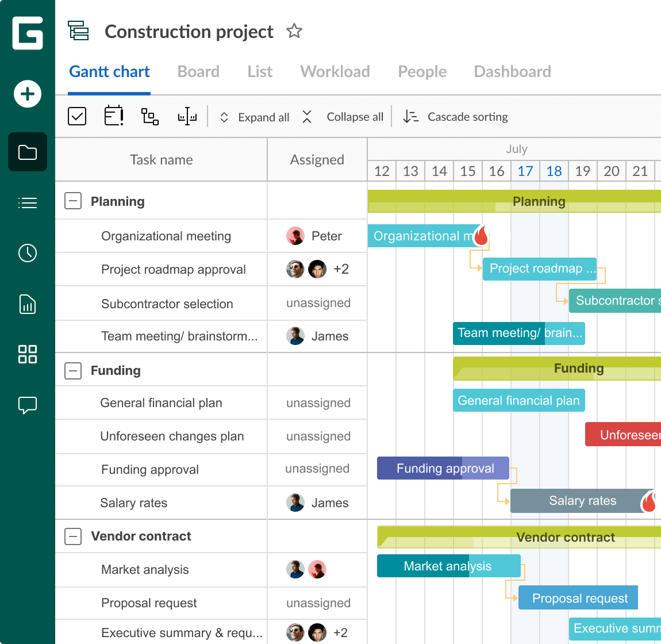
Task: Open the reports icon in sidebar
Action: click(x=28, y=304)
